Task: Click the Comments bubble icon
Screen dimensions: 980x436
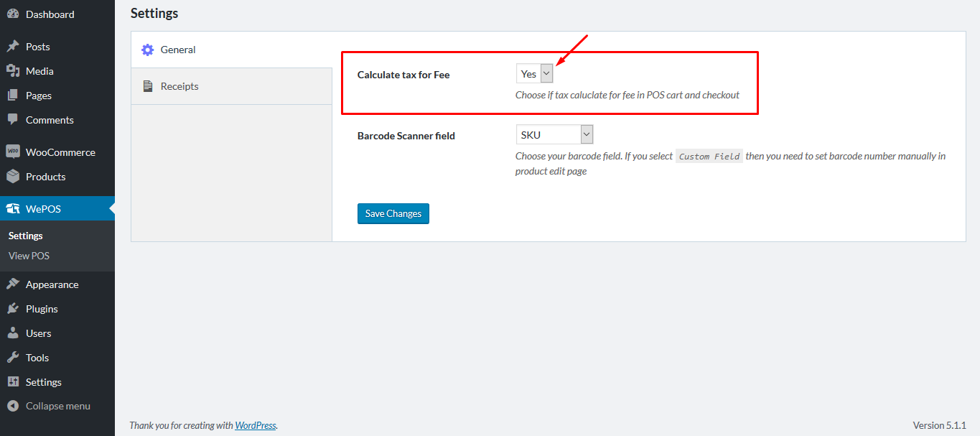Action: 13,120
